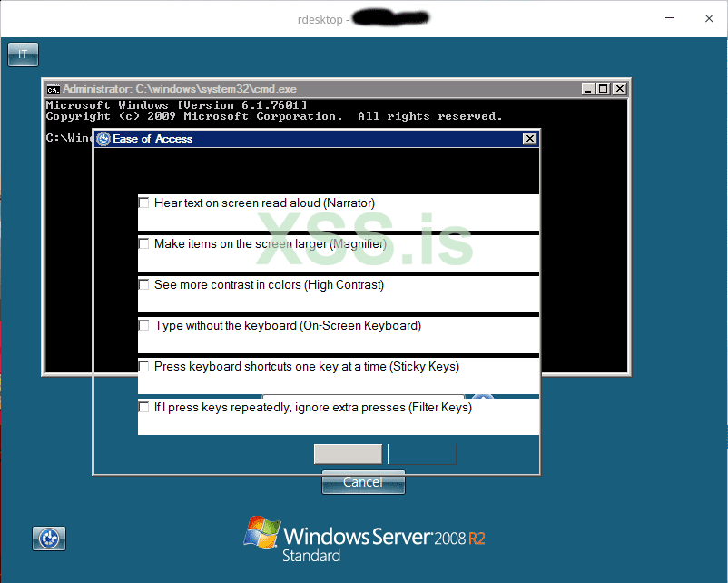Click the Windows Server 2008 R2 logo

365,539
